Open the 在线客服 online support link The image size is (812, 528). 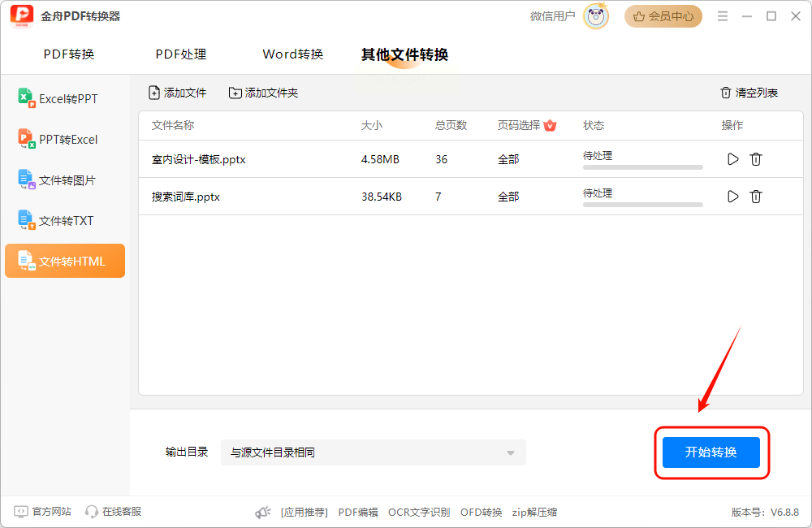click(114, 512)
